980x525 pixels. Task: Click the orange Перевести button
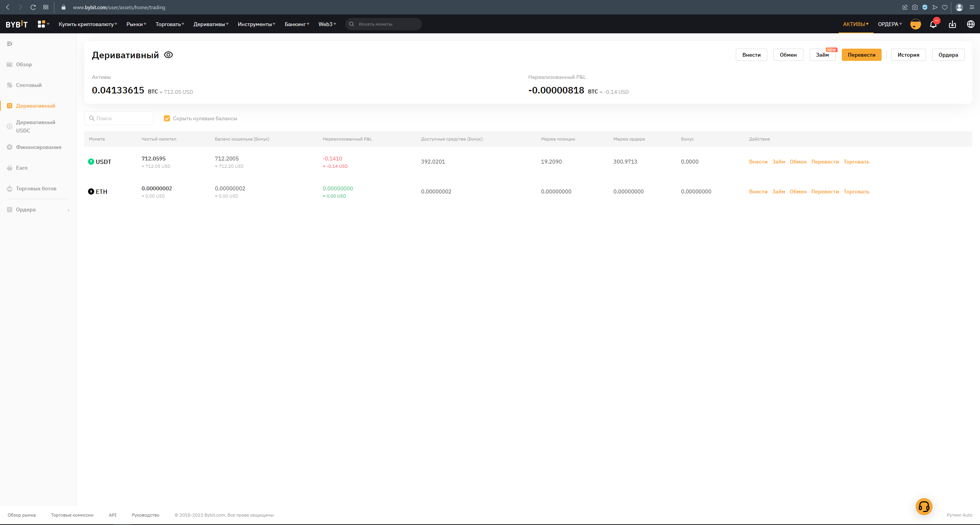pos(861,55)
